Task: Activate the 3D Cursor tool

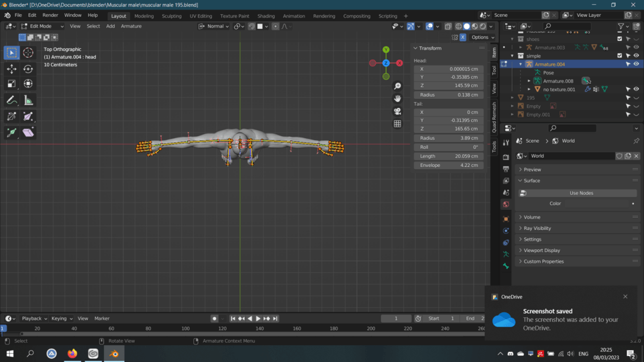Action: click(x=28, y=52)
